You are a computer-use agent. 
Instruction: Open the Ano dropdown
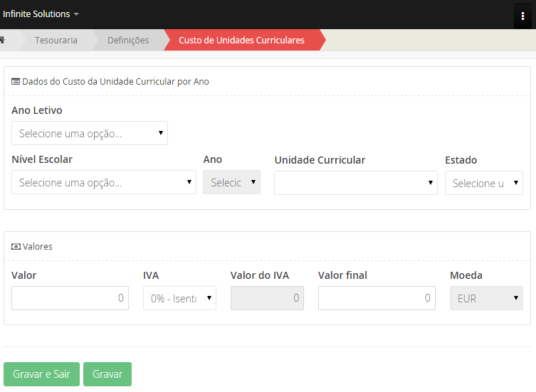pyautogui.click(x=231, y=182)
